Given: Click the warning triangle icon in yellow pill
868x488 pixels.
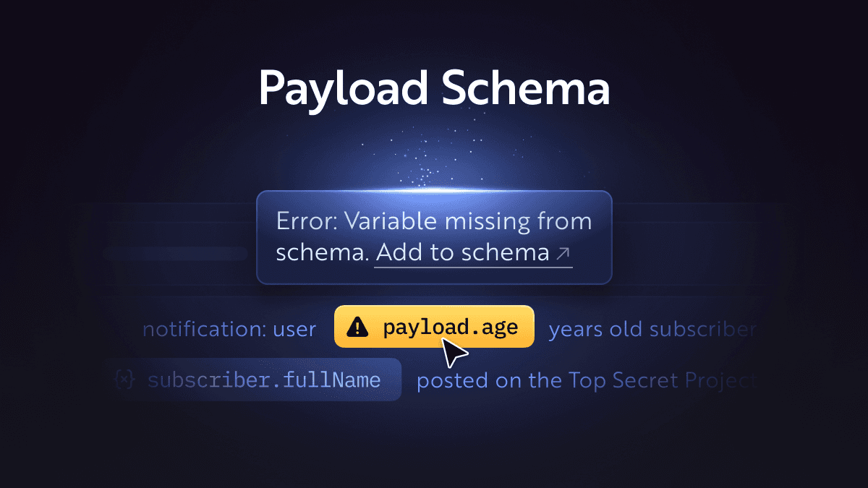Looking at the screenshot, I should (x=357, y=328).
